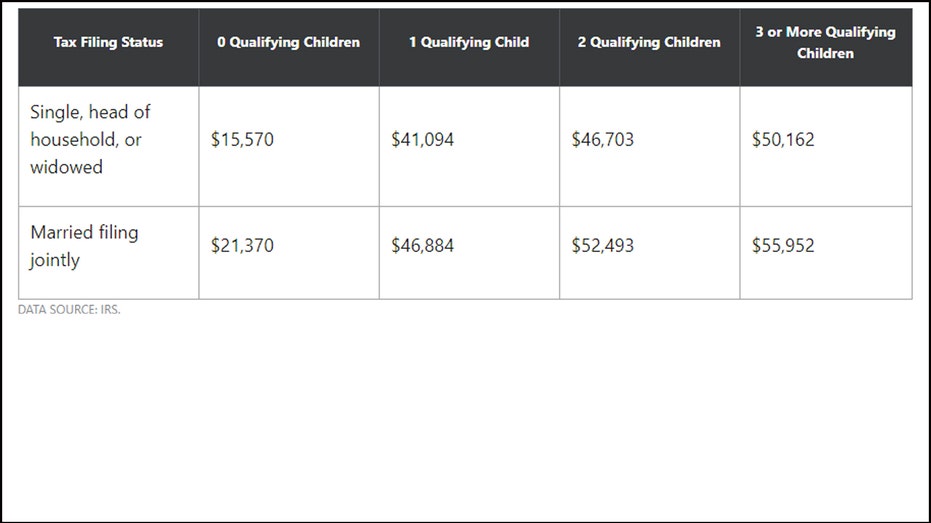Select the $52,493 value
931x523 pixels.
click(603, 245)
